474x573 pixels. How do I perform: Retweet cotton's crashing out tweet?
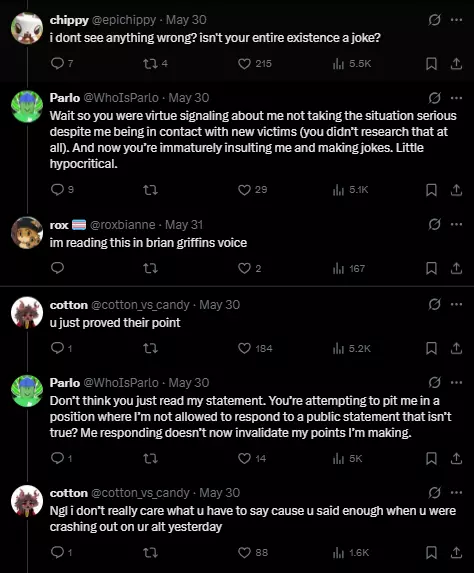(150, 553)
